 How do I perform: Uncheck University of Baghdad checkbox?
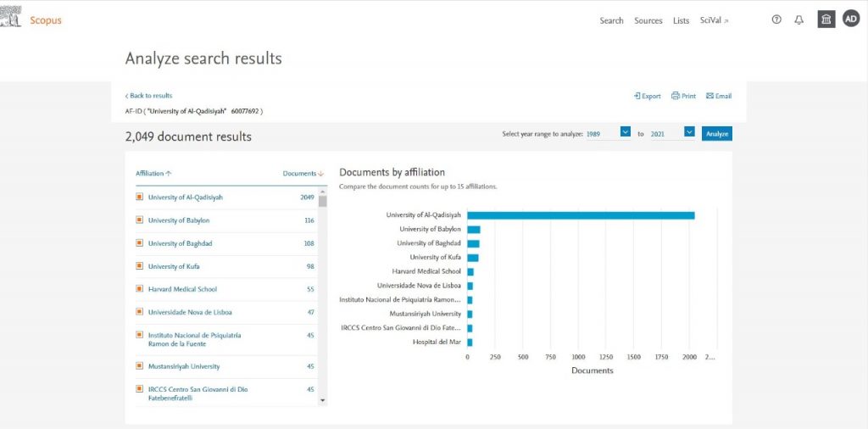point(140,243)
